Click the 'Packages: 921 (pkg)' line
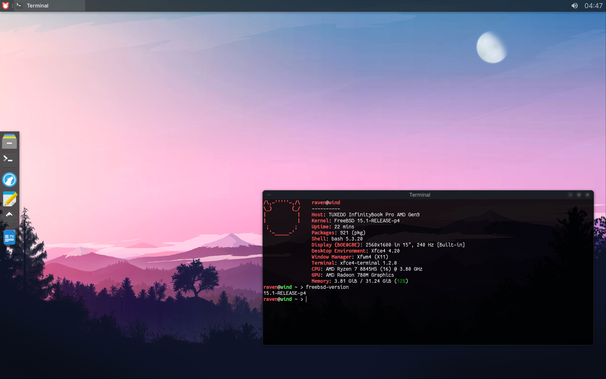Screen dimensions: 606x379 [x=338, y=233]
